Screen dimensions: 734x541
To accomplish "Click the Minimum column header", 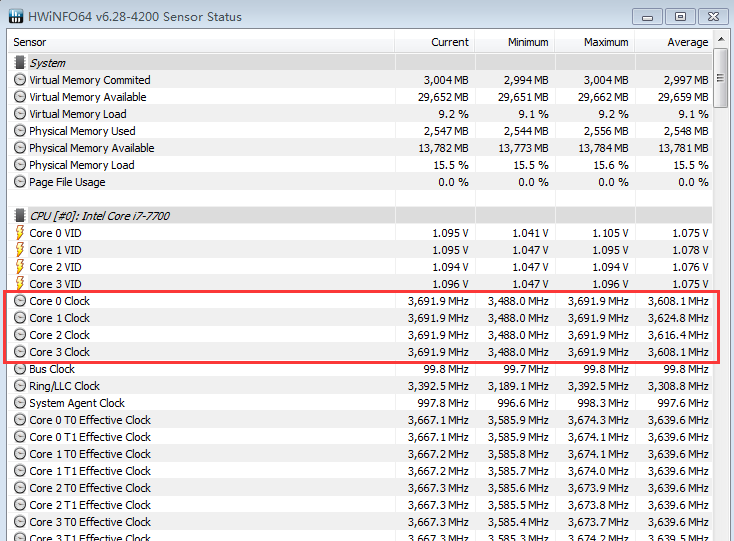I will 515,42.
